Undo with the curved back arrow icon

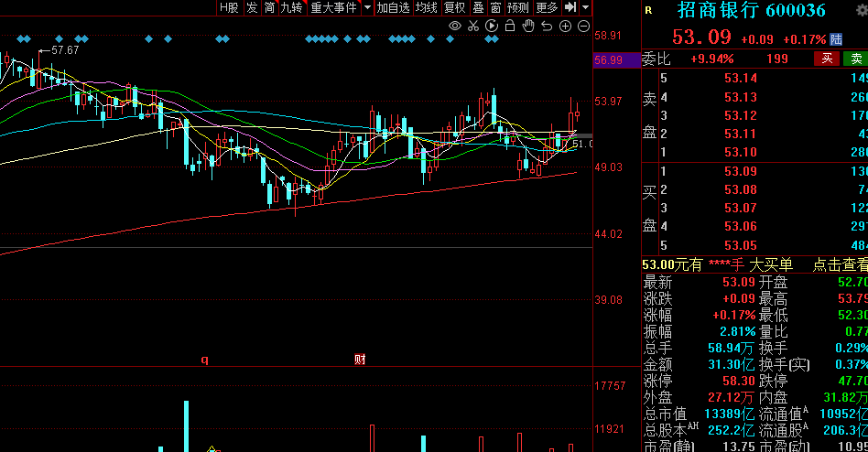547,26
